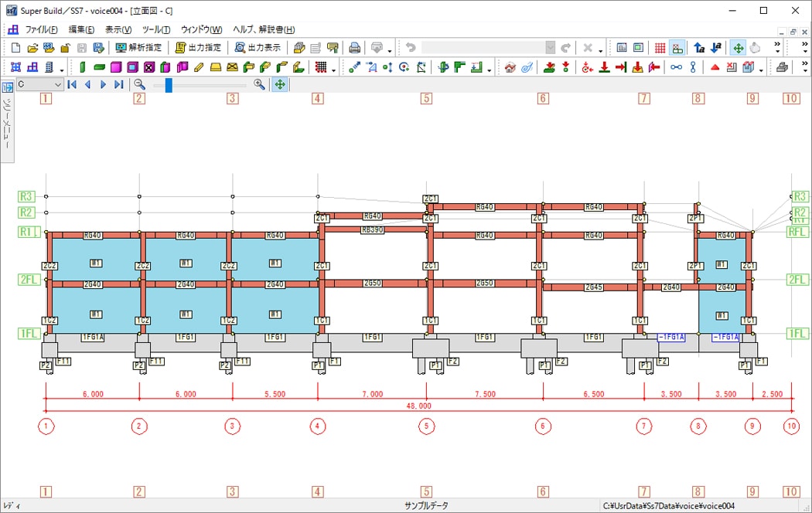This screenshot has height=513, width=812.
Task: Open file using the folder icon
Action: pyautogui.click(x=32, y=48)
